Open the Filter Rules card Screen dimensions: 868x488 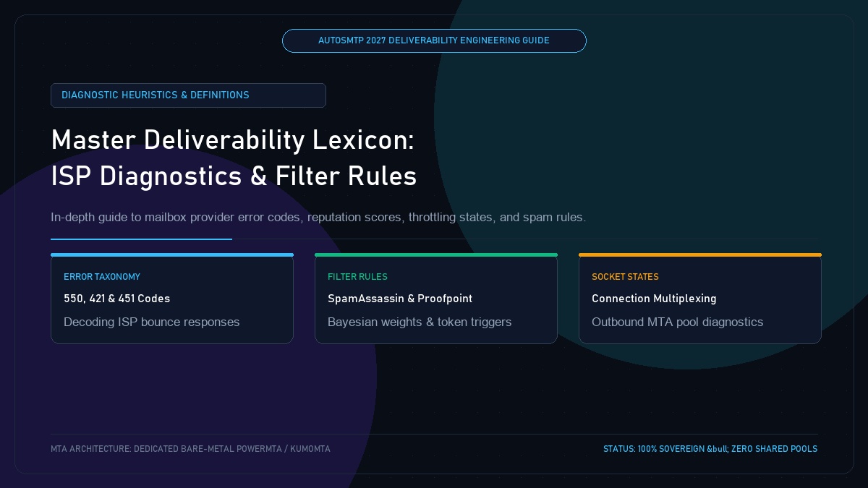pyautogui.click(x=436, y=299)
